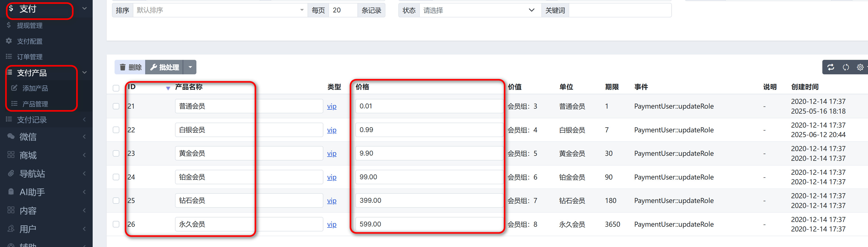The height and width of the screenshot is (247, 868).
Task: Click the vip link for 永久会员
Action: click(332, 224)
